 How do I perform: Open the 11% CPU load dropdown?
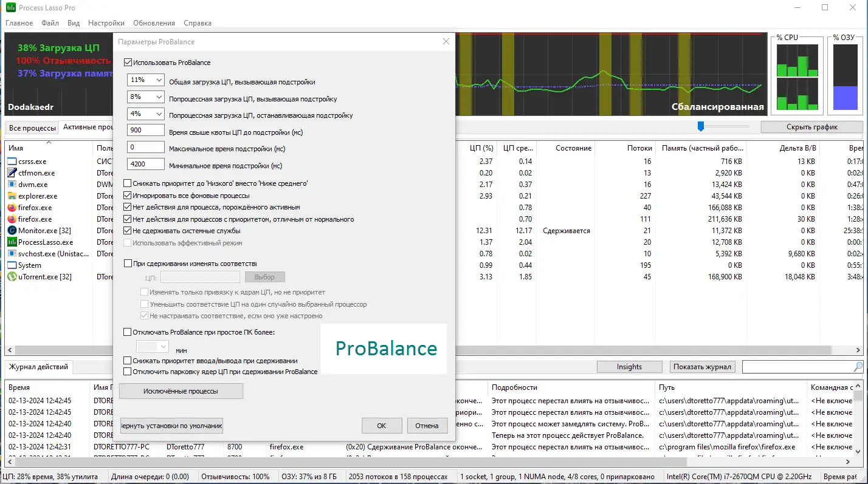tap(159, 79)
